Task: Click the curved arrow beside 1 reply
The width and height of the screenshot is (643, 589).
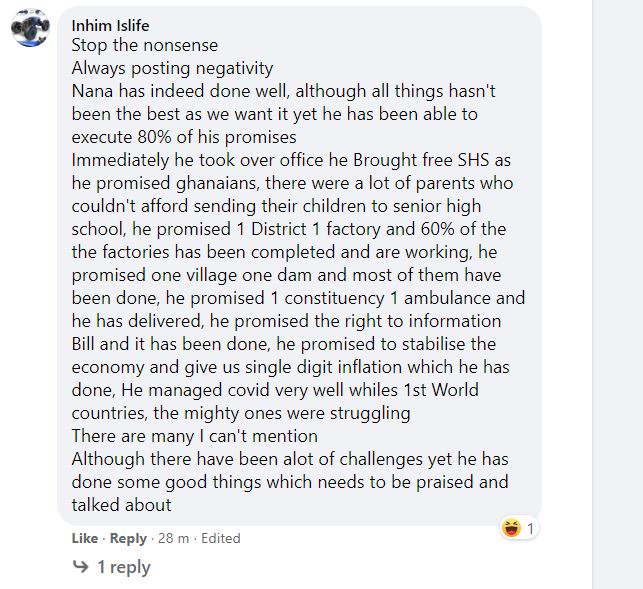Action: pyautogui.click(x=80, y=567)
